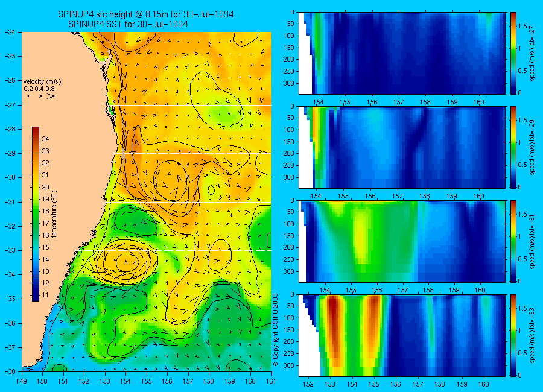Click the 'speed (m/s) lat=-29' label
The image size is (543, 392).
pyautogui.click(x=532, y=148)
